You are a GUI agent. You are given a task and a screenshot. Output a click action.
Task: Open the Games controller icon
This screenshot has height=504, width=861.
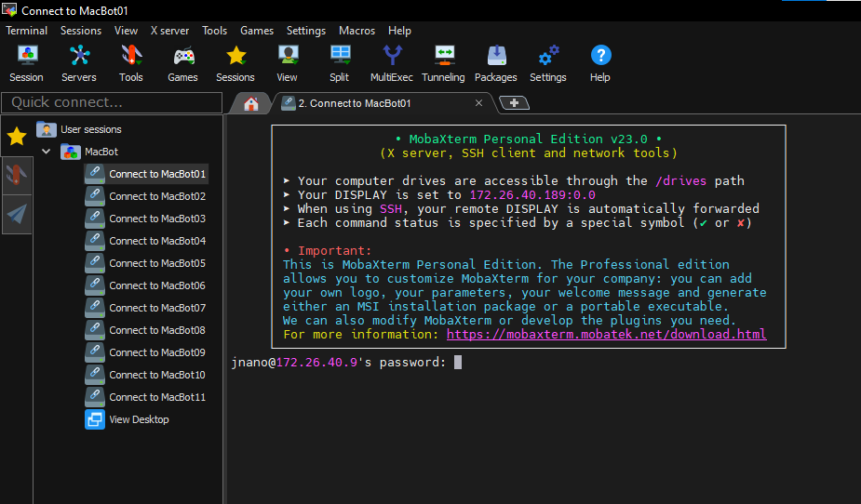182,56
